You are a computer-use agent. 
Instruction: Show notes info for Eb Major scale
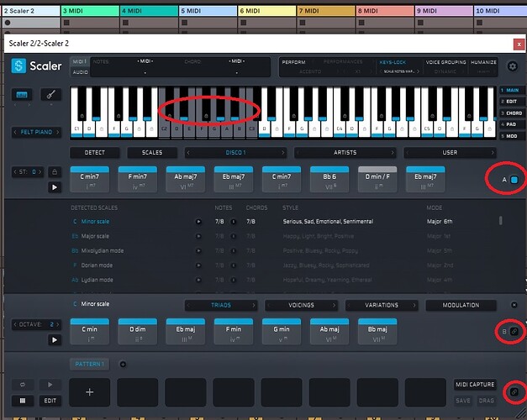click(234, 236)
